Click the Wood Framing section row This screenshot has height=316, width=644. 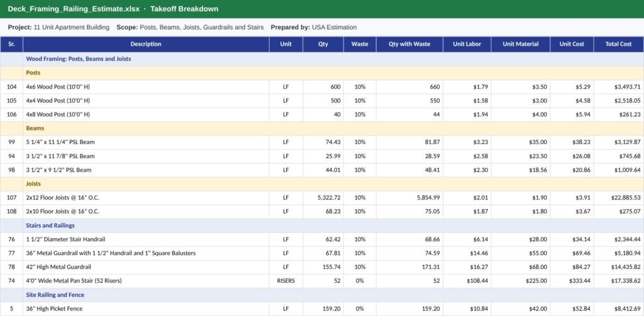click(322, 59)
